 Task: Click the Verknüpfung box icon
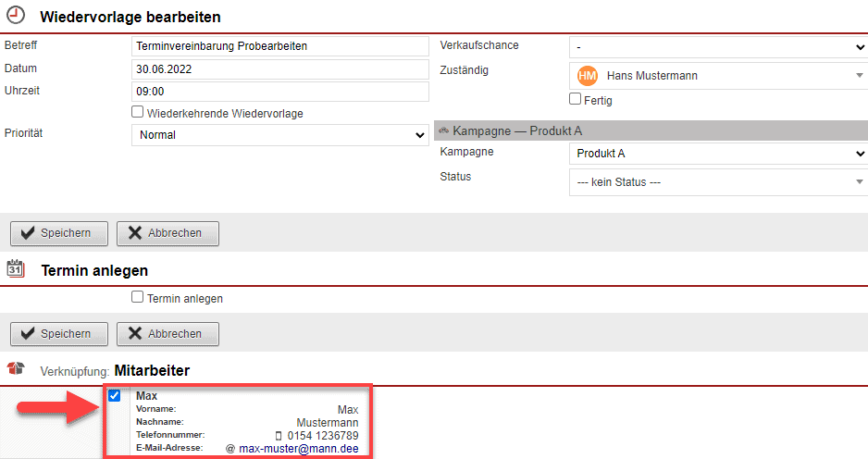point(16,370)
